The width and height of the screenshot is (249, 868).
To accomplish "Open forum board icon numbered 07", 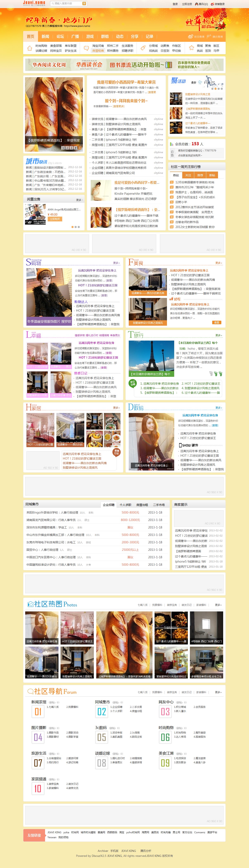I will coord(38,763).
